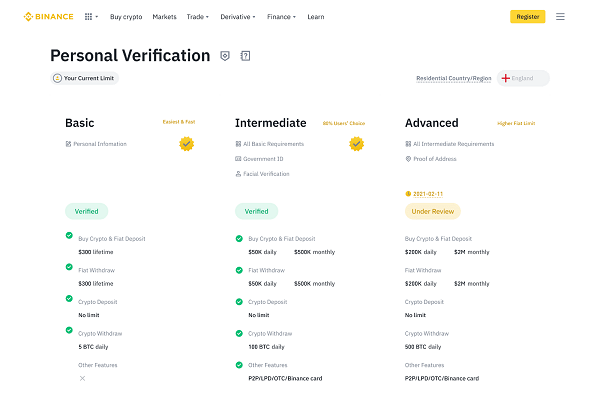Image resolution: width=600 pixels, height=399 pixels.
Task: Click Basic Buy Crypto & Fiat Deposit checkmark
Action: click(x=69, y=235)
